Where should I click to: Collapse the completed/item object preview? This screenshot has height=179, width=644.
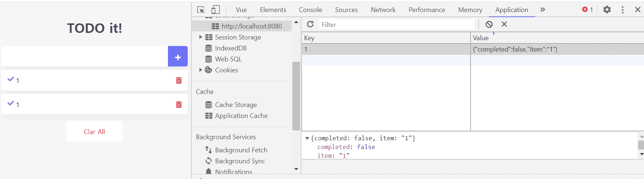[x=307, y=138]
